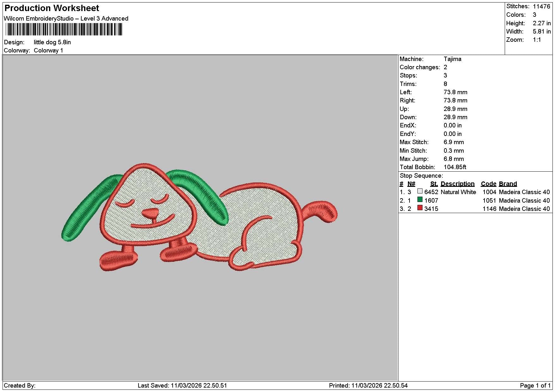
Task: Click the 'Color changes:' label
Action: (x=420, y=67)
